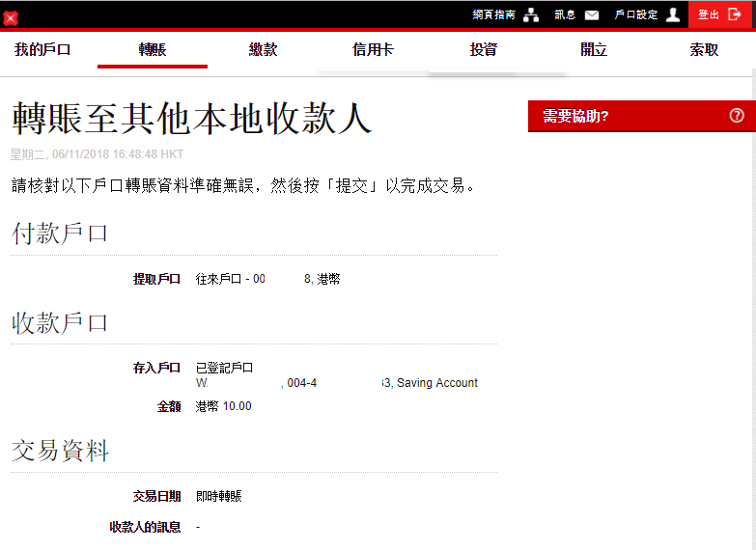This screenshot has width=756, height=550.
Task: Select the 轉賬 navigation tab
Action: [x=153, y=50]
